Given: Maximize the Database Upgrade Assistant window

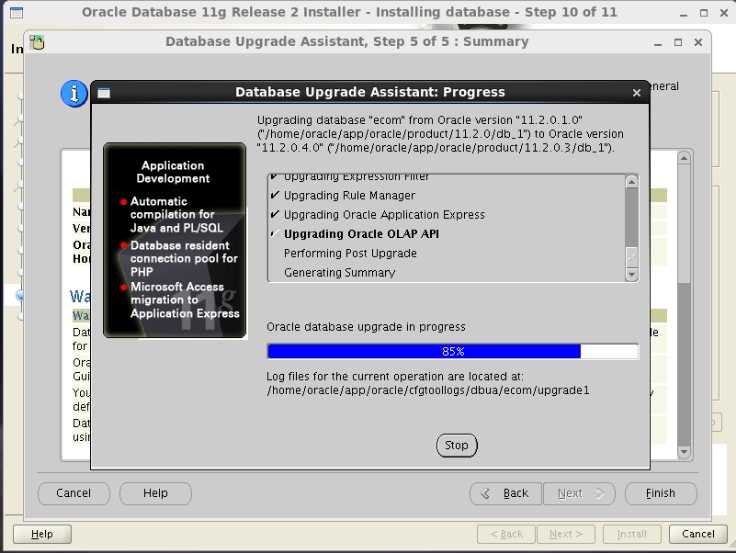Looking at the screenshot, I should tap(678, 43).
